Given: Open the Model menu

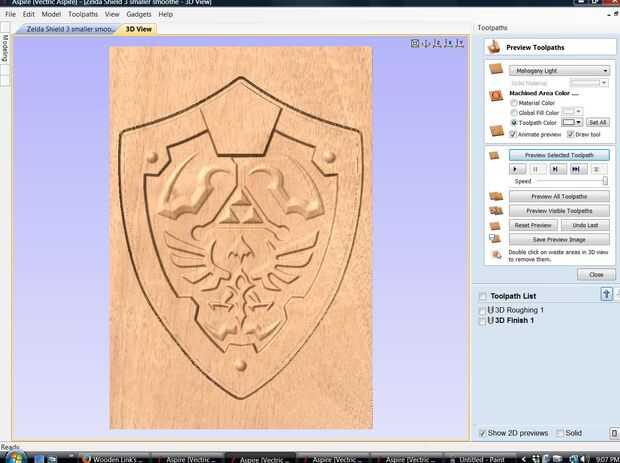Looking at the screenshot, I should pos(51,14).
